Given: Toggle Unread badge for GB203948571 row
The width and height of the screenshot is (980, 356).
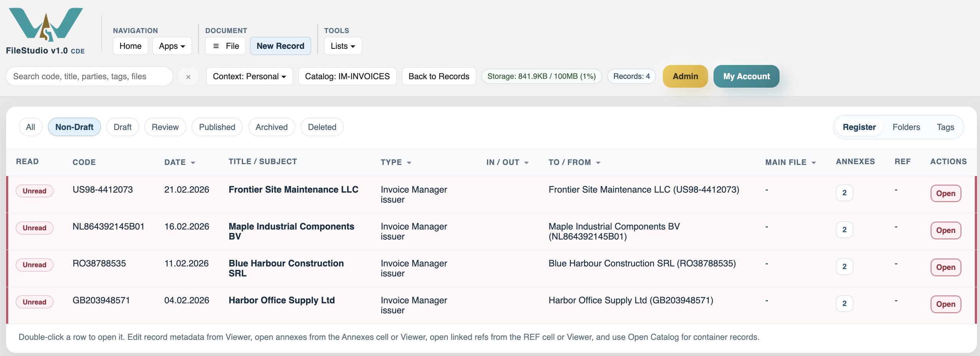Looking at the screenshot, I should 35,302.
